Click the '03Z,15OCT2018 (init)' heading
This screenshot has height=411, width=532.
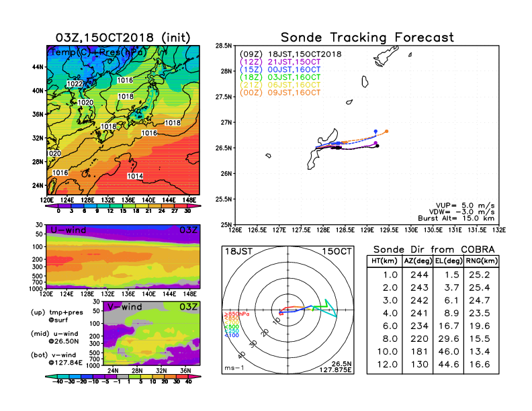pos(123,38)
